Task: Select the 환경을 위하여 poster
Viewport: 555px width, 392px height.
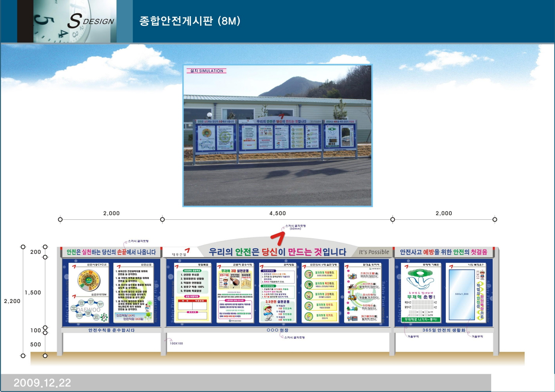Action: [x=363, y=292]
